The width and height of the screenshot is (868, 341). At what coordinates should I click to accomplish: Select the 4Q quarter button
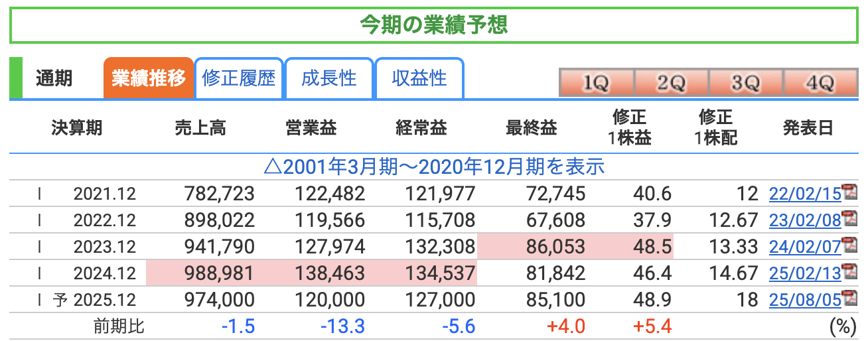(x=820, y=83)
